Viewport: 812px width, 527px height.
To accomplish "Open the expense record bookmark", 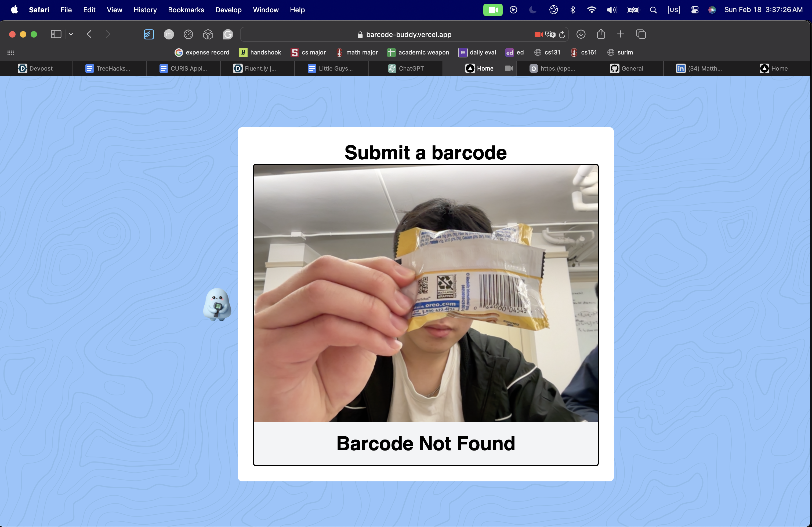I will (x=202, y=52).
